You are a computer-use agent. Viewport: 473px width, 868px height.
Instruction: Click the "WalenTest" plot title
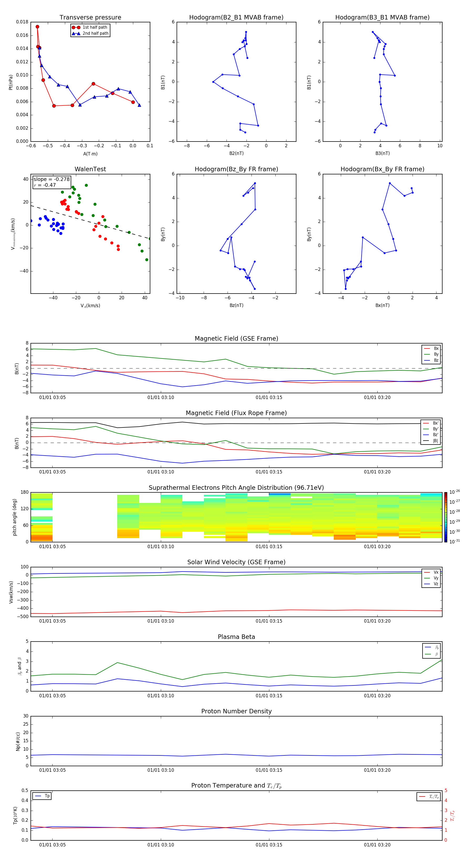click(x=90, y=169)
